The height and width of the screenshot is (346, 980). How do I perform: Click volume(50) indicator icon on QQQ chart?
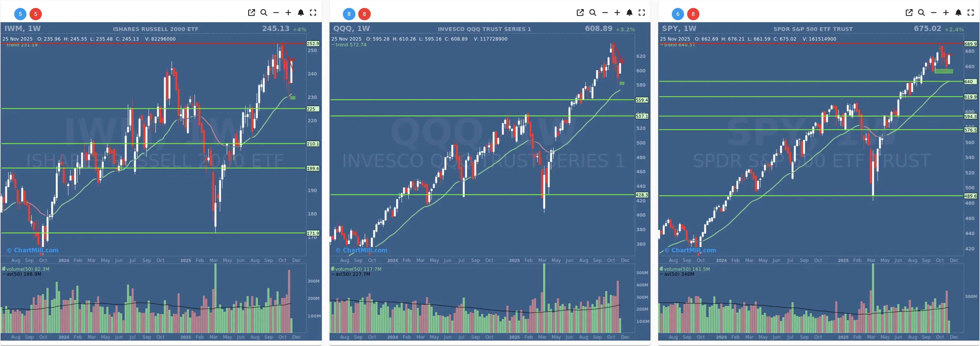tap(333, 269)
